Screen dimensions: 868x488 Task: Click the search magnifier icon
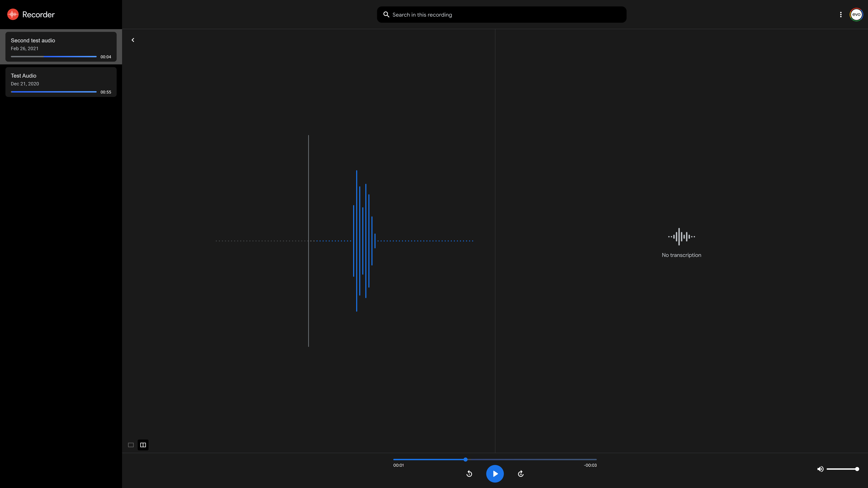[x=386, y=14]
